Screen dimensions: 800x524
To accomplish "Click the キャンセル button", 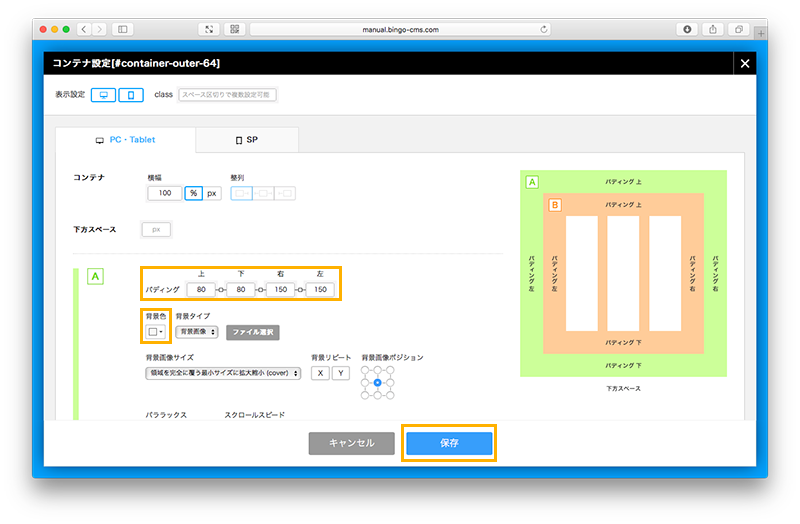I will tap(352, 443).
